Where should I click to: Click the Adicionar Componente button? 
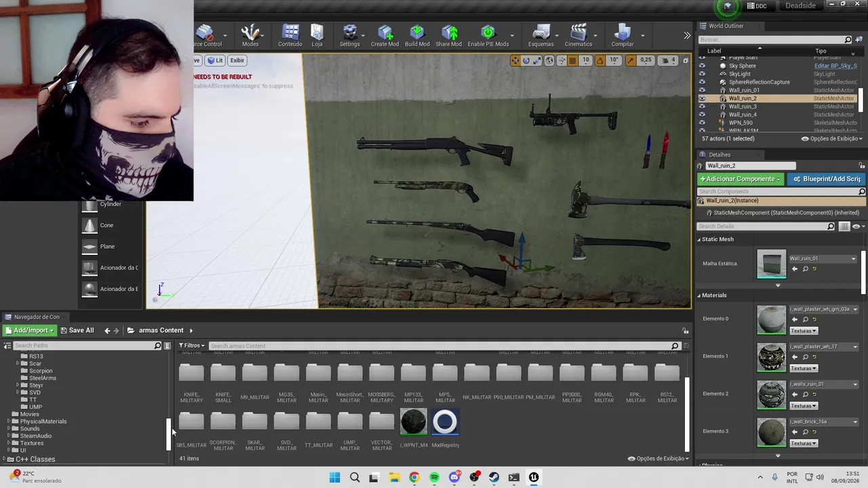tap(741, 179)
